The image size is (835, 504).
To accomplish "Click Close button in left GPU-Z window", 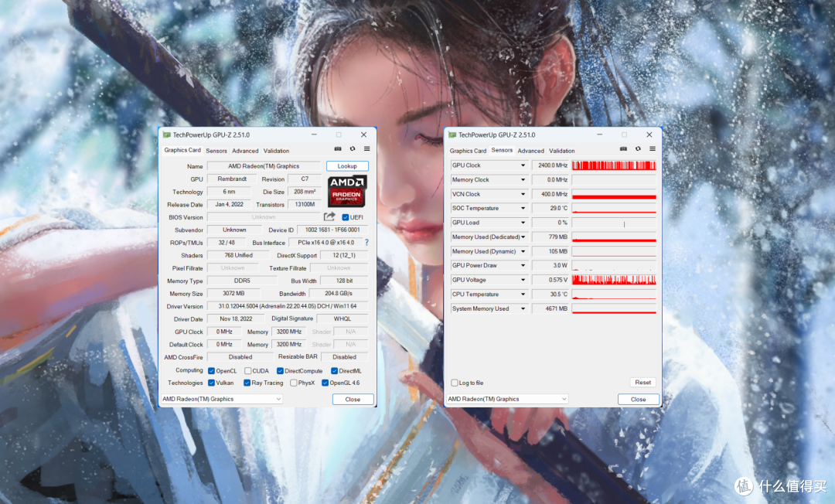I will point(353,399).
